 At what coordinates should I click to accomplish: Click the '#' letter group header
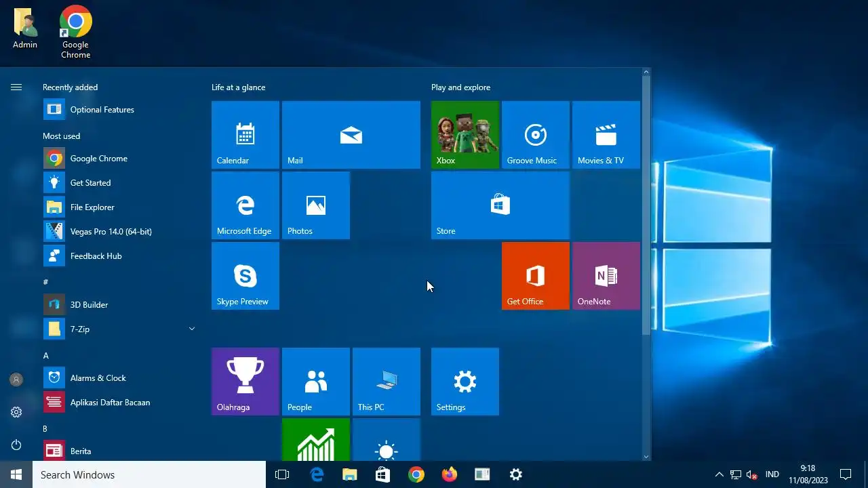(45, 282)
